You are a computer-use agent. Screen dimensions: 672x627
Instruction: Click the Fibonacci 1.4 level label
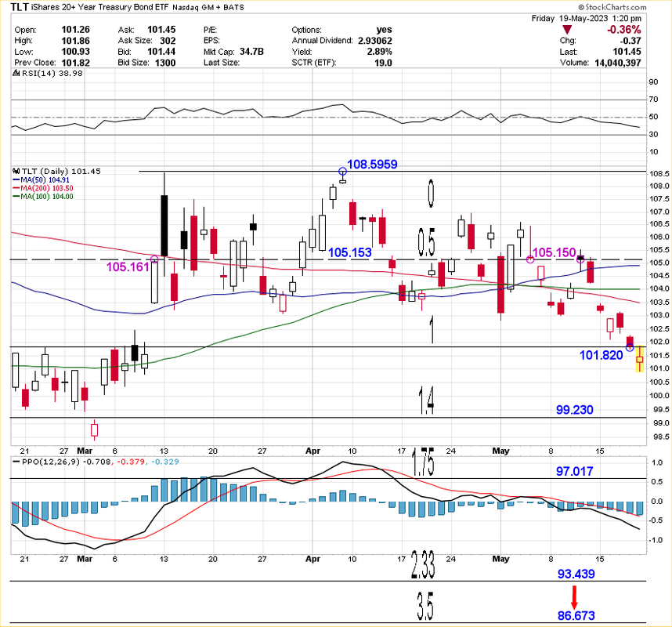(426, 400)
